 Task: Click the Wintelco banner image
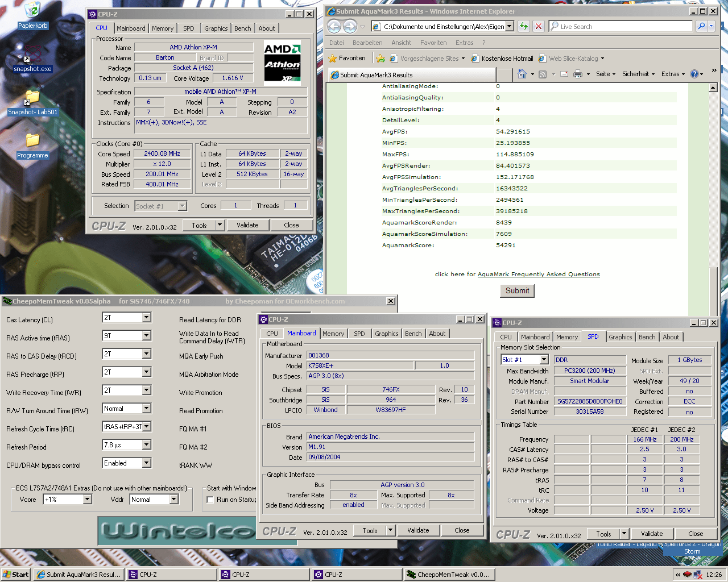pos(177,530)
